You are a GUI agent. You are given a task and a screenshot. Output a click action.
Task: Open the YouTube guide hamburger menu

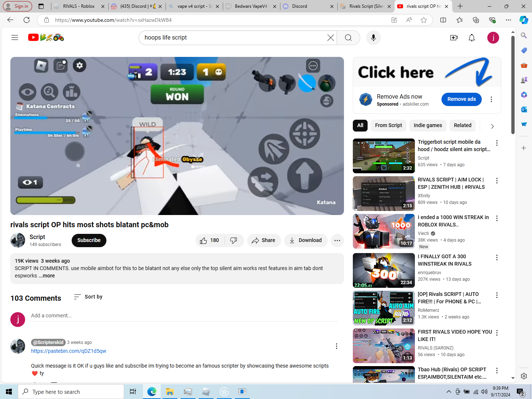[x=15, y=37]
